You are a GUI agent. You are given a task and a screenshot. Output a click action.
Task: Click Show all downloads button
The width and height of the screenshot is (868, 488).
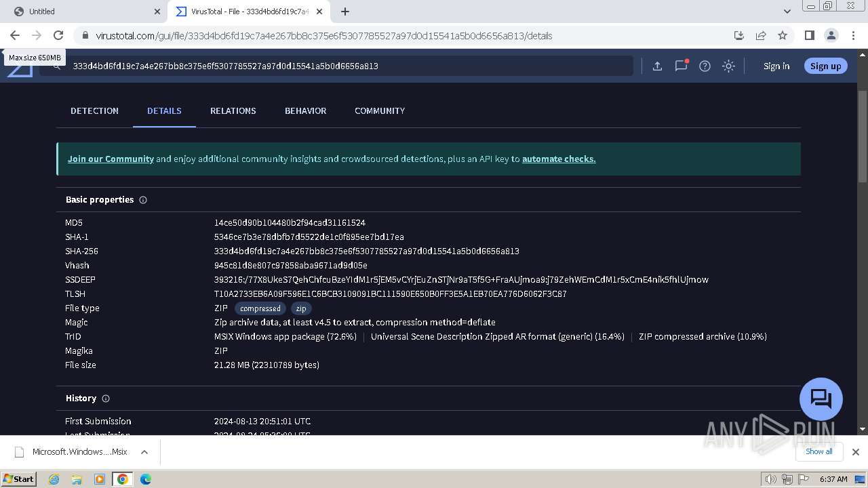[x=818, y=451]
